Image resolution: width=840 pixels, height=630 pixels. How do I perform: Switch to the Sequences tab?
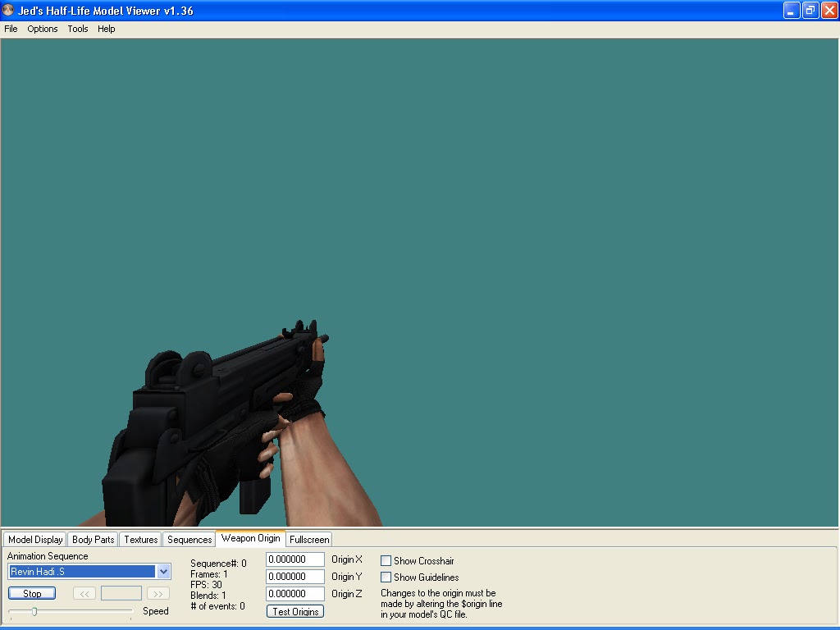click(x=189, y=540)
